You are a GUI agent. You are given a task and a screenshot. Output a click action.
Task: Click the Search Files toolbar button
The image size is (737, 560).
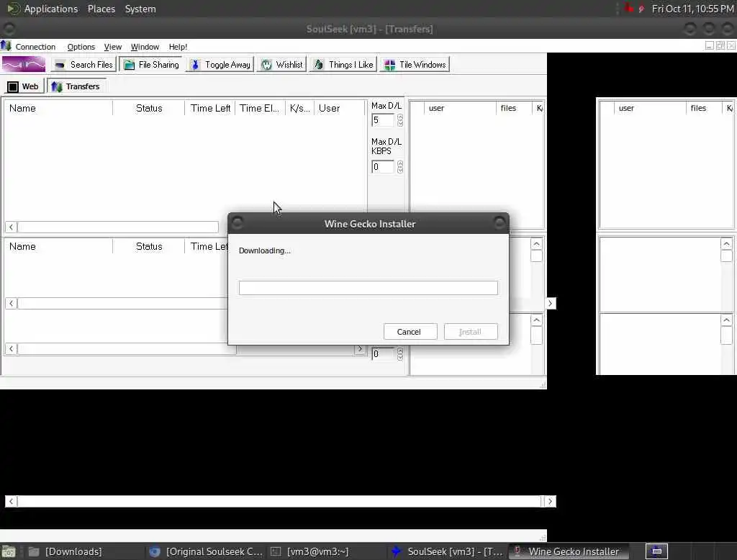(83, 64)
